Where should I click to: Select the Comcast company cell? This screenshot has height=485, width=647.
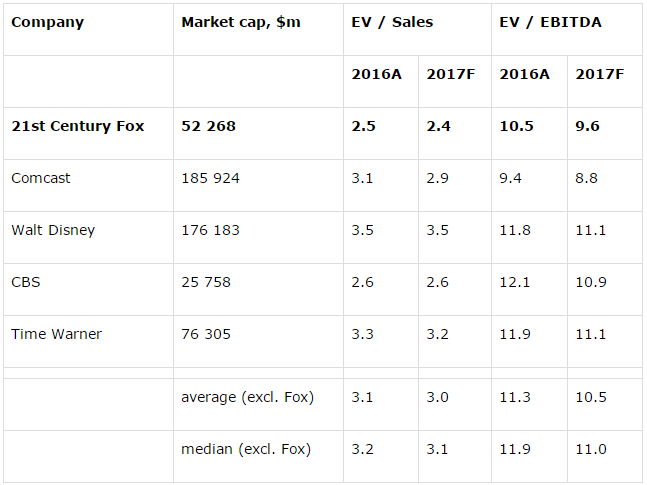41,178
